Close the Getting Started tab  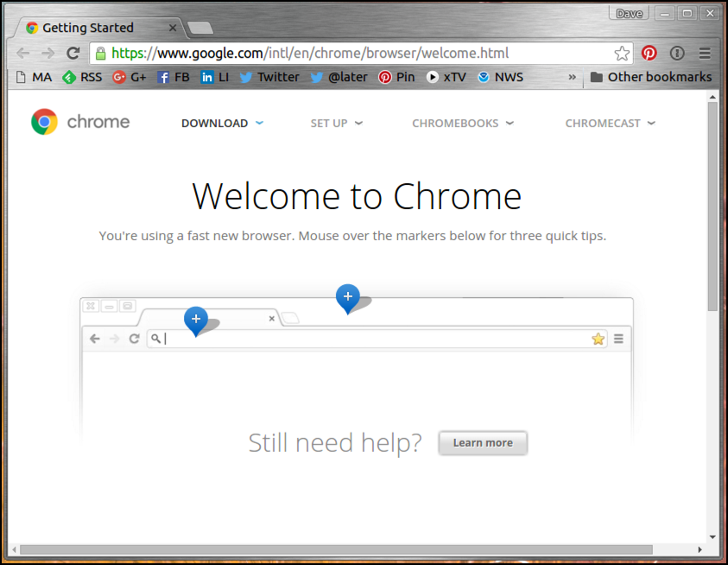(172, 28)
